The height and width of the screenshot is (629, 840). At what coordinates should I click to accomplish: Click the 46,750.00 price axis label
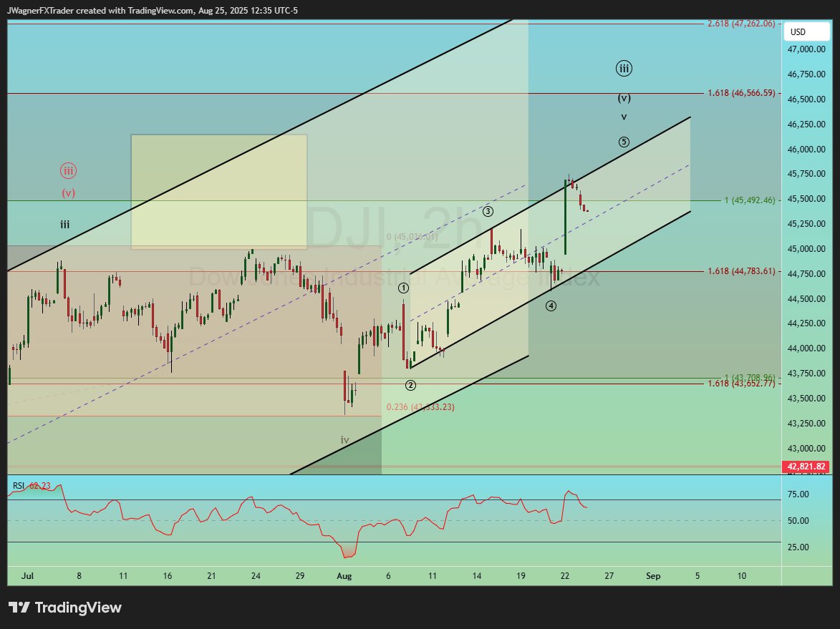(806, 74)
